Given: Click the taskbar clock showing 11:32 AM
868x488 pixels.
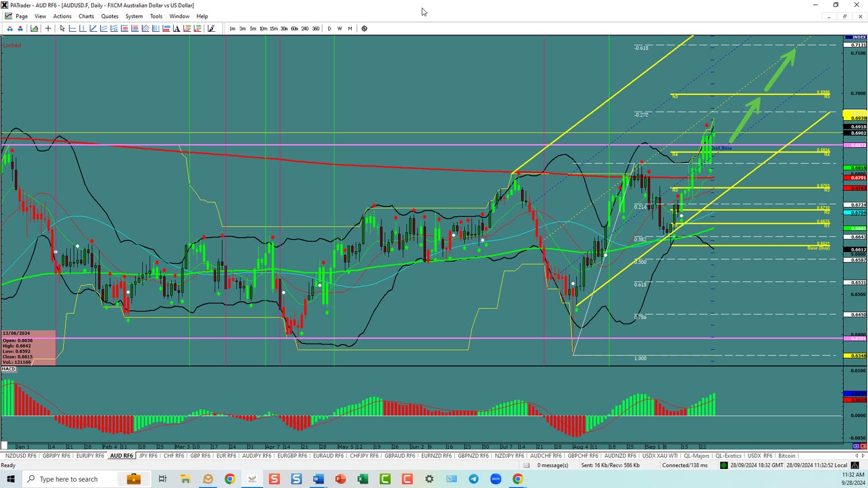Looking at the screenshot, I should 854,479.
